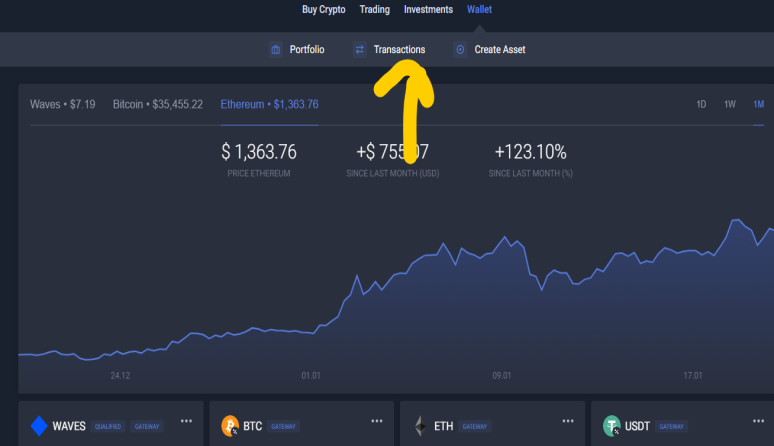Click the Transactions arrows icon
Viewport: 774px width, 446px height.
359,49
